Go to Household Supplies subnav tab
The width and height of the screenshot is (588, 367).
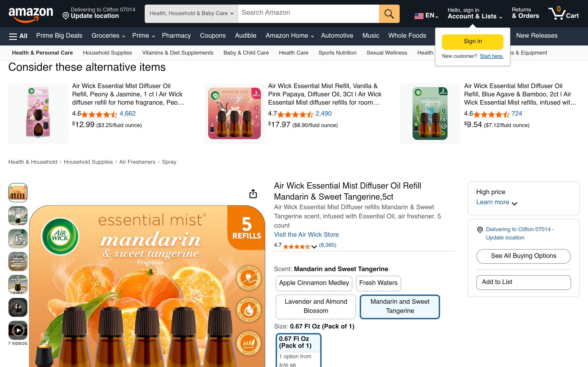[107, 53]
